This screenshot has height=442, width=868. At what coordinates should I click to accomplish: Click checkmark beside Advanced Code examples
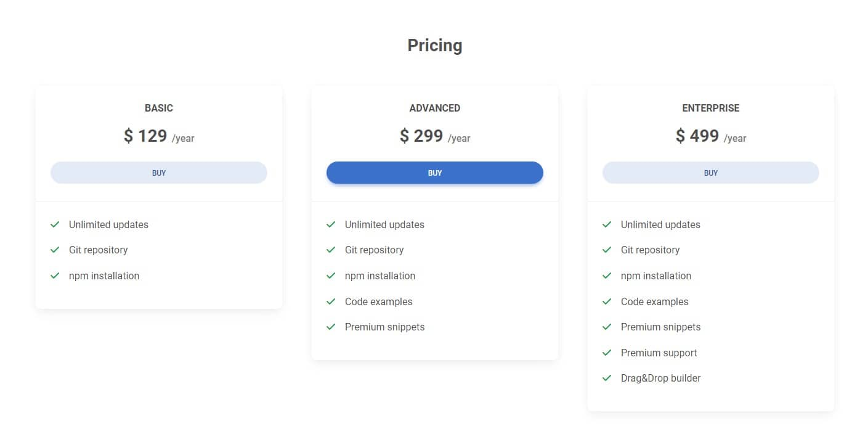pyautogui.click(x=331, y=301)
